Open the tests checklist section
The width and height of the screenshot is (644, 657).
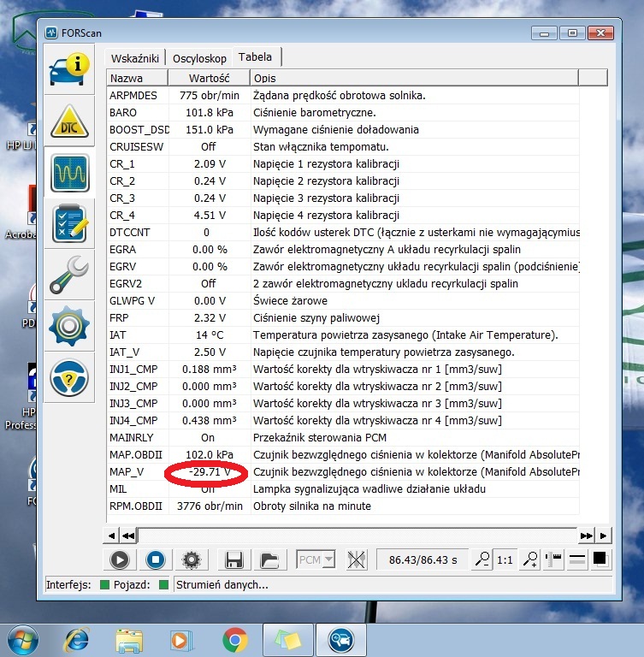(69, 223)
